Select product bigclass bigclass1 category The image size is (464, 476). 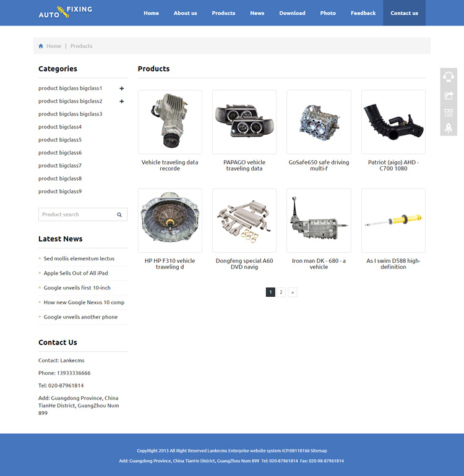click(70, 88)
